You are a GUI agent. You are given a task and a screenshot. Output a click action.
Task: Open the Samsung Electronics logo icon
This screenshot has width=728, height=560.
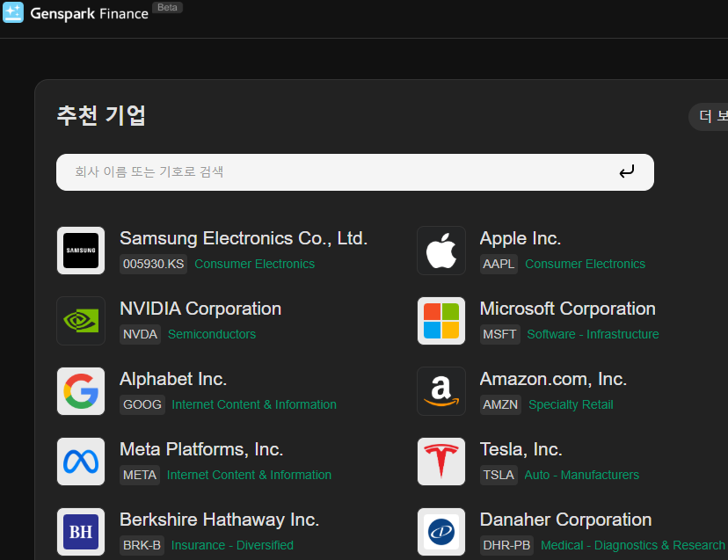(x=81, y=251)
